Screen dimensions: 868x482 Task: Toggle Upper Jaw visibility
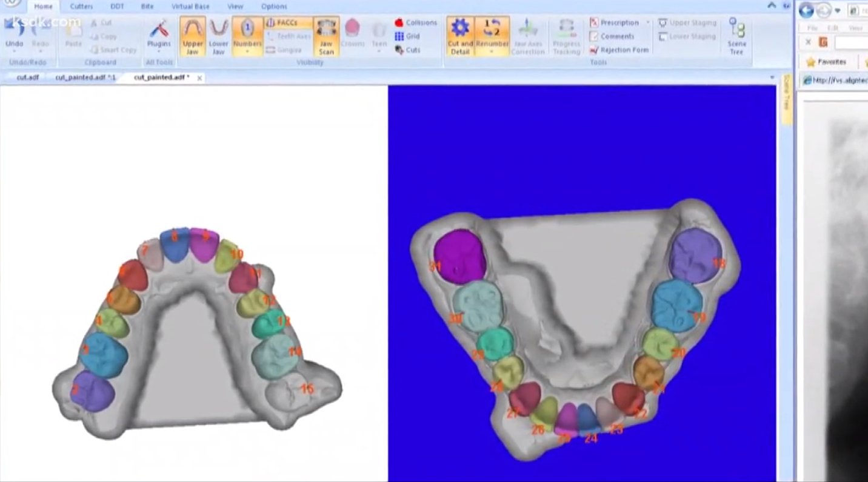coord(193,36)
